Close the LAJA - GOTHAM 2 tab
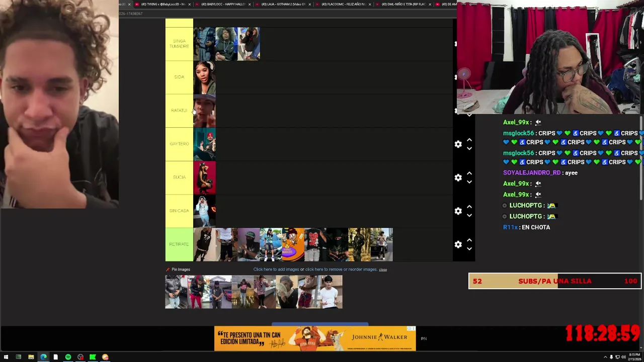The width and height of the screenshot is (644, 362). pyautogui.click(x=309, y=4)
